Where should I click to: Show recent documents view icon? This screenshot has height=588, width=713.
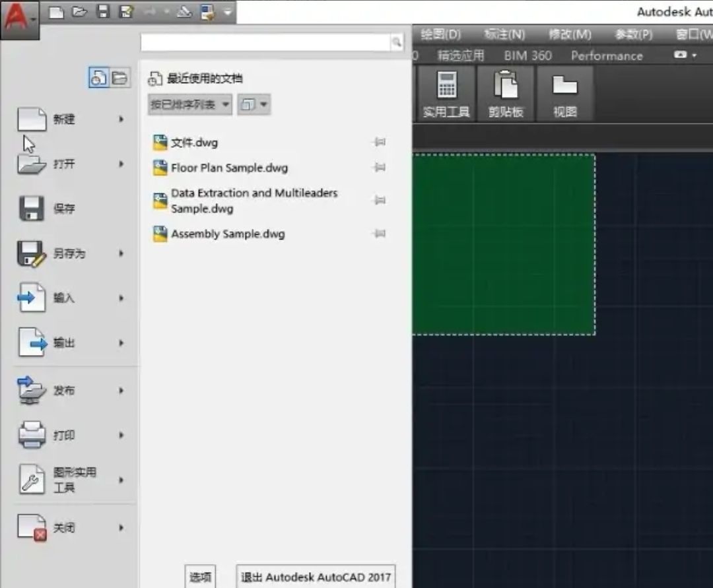[98, 77]
